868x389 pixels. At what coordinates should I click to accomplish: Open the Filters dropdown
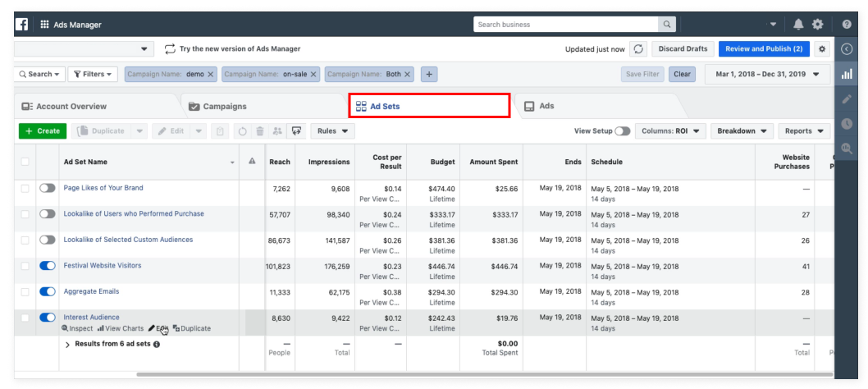coord(93,74)
